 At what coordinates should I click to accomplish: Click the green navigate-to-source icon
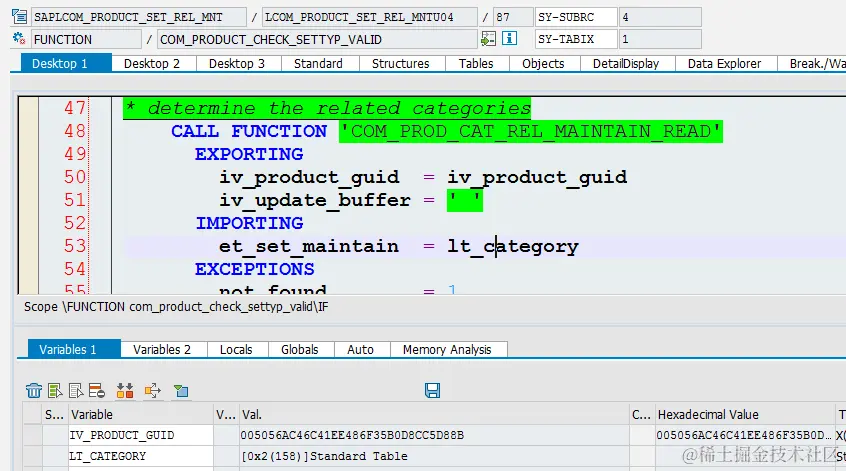pos(488,39)
